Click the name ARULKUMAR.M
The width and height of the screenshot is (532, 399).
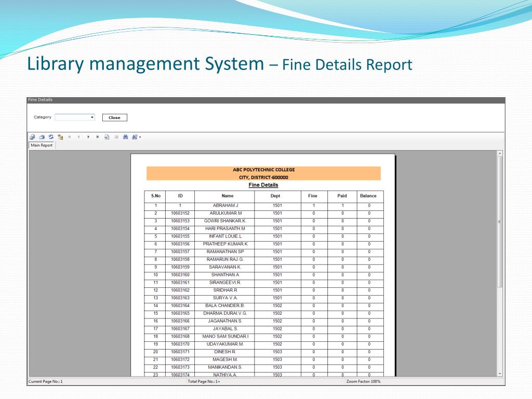pos(225,213)
